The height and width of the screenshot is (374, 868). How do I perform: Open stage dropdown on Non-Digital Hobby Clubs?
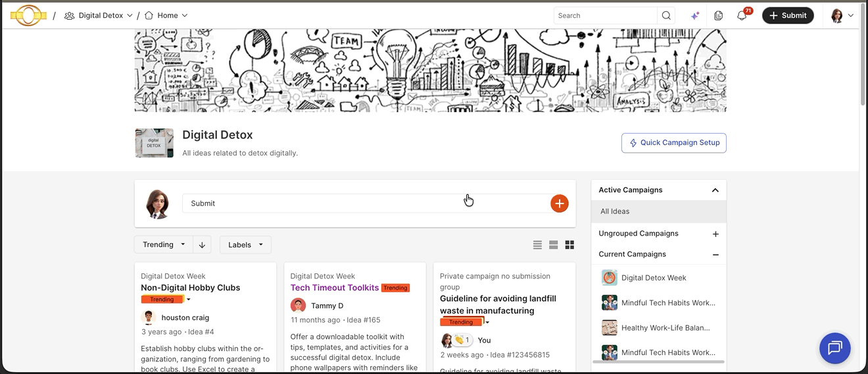pyautogui.click(x=188, y=300)
